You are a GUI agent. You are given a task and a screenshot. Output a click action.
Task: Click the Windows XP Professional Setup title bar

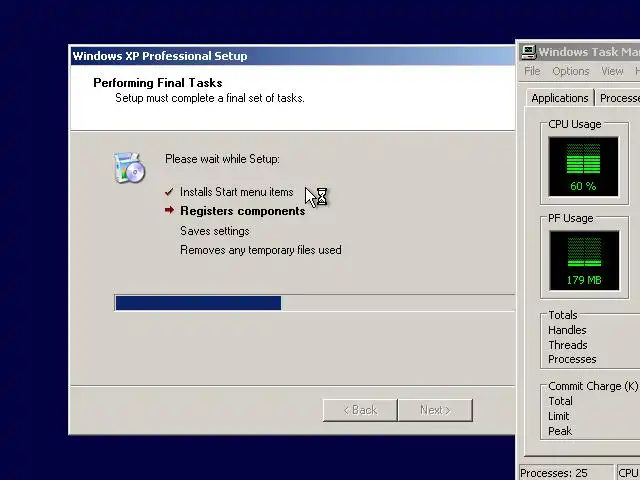[293, 56]
